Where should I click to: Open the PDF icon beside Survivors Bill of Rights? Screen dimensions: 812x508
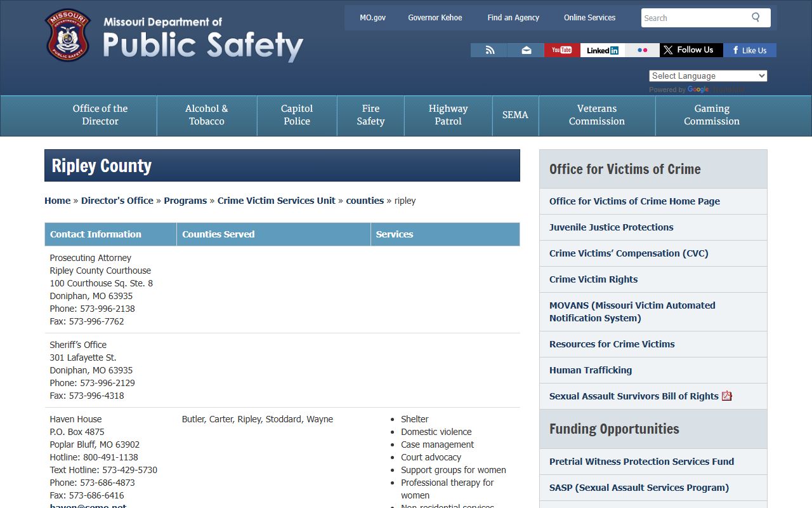(x=727, y=396)
